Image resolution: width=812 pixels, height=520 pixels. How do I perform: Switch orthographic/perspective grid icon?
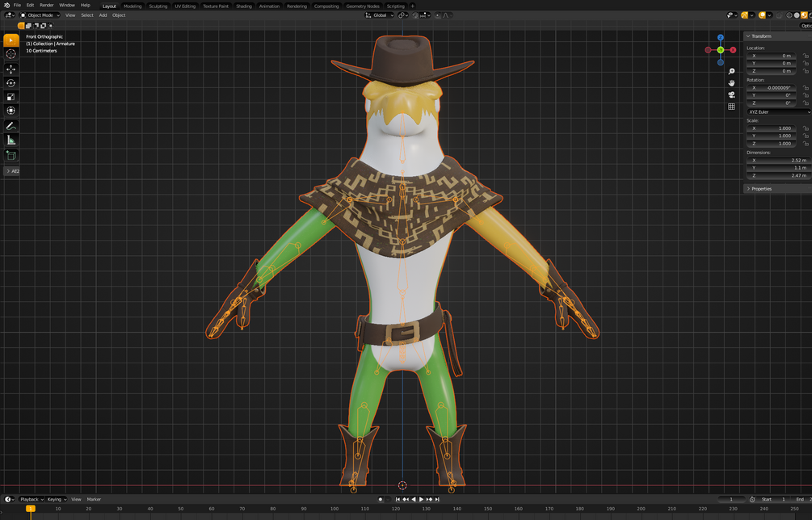tap(731, 107)
